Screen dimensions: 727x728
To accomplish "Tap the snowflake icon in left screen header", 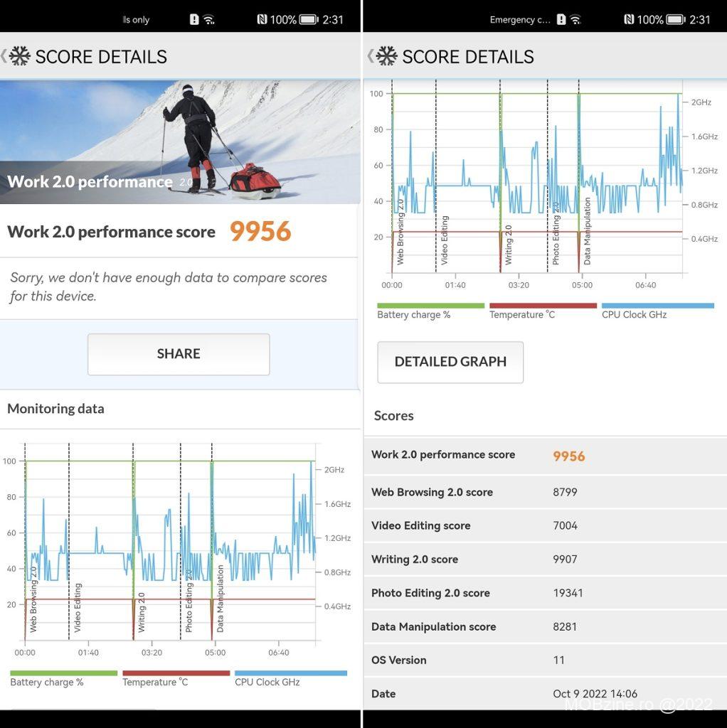I will click(x=19, y=56).
